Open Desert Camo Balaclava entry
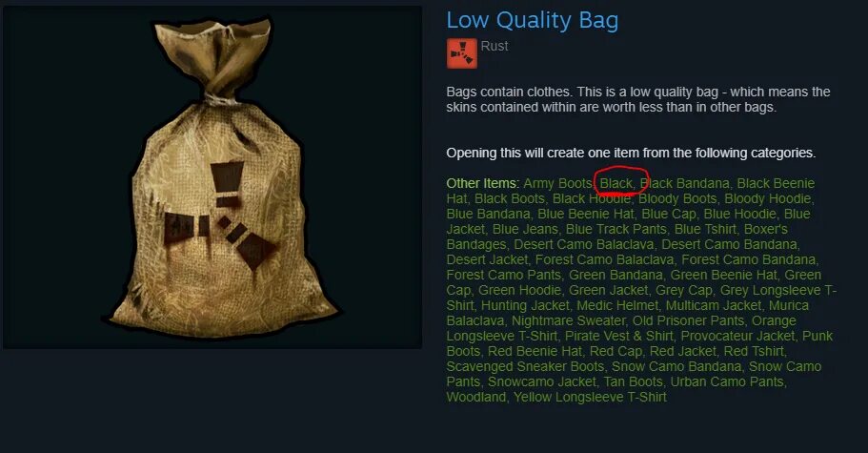This screenshot has height=453, width=868. pyautogui.click(x=584, y=244)
